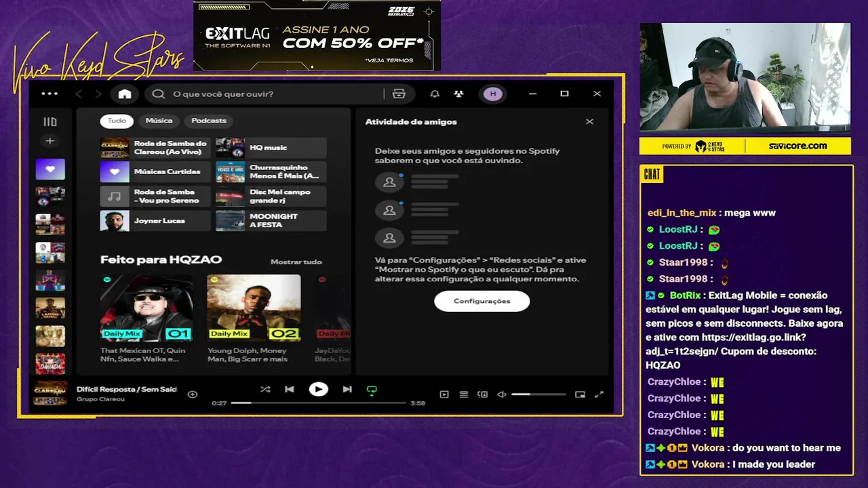Open the 'Joyner Lucas' artist card

tap(155, 221)
